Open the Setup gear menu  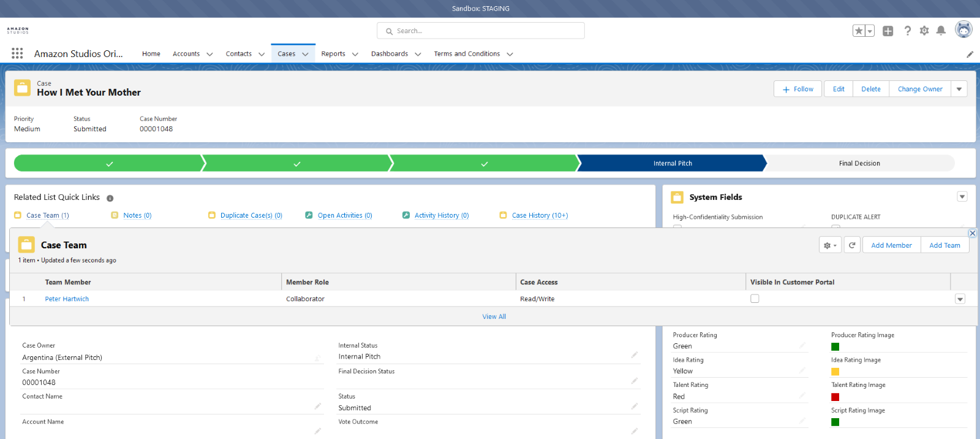point(924,31)
